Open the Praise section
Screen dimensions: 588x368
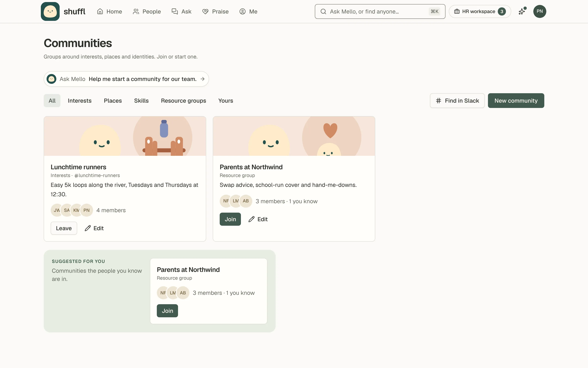[216, 11]
